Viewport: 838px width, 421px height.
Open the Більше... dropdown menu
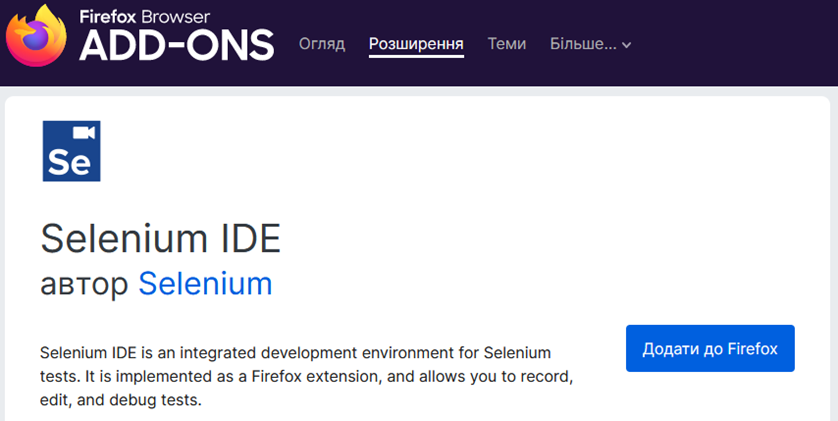[x=591, y=44]
